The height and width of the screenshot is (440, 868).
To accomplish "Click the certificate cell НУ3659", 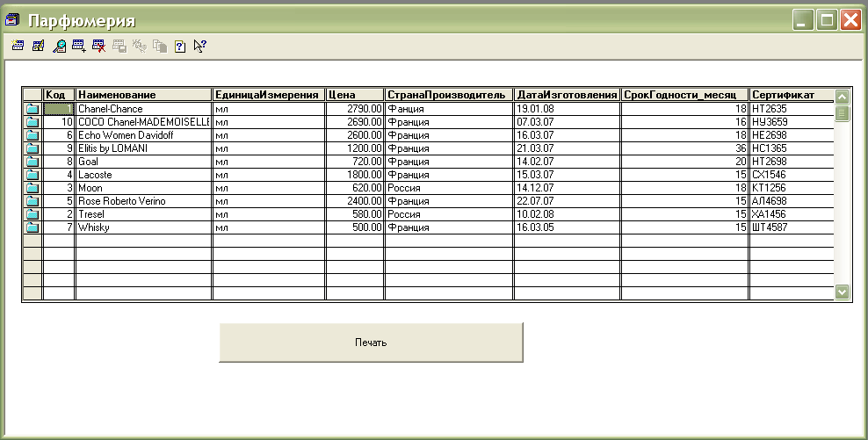I will (792, 122).
